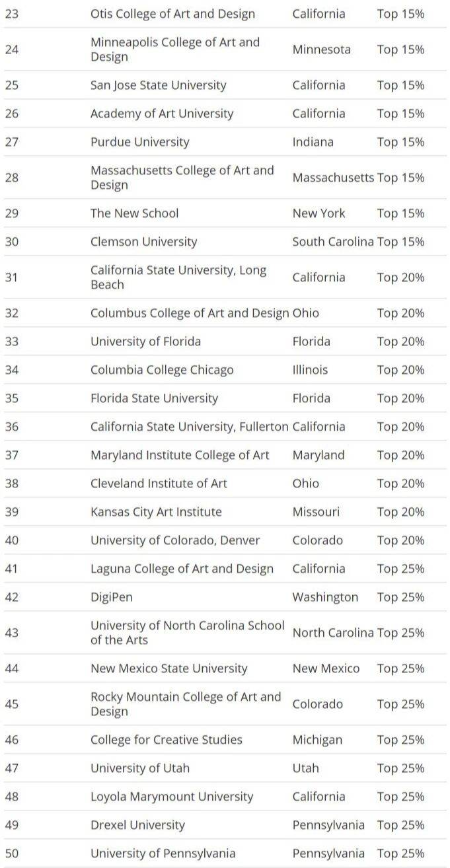The height and width of the screenshot is (868, 450).
Task: Click Columbus College of Art and Design
Action: 190,313
